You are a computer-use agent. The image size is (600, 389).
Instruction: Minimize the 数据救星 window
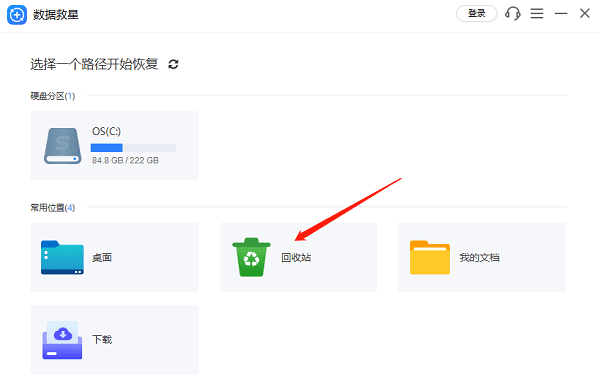point(561,14)
